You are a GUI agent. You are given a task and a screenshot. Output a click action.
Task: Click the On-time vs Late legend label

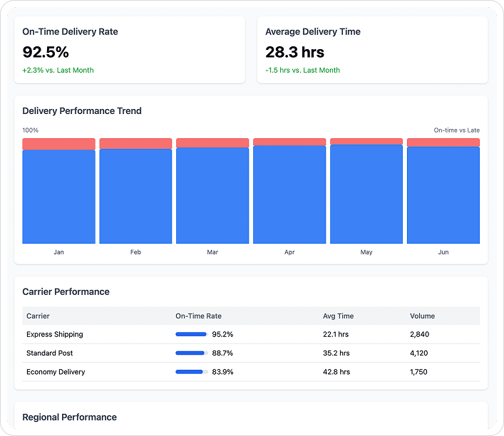[456, 130]
